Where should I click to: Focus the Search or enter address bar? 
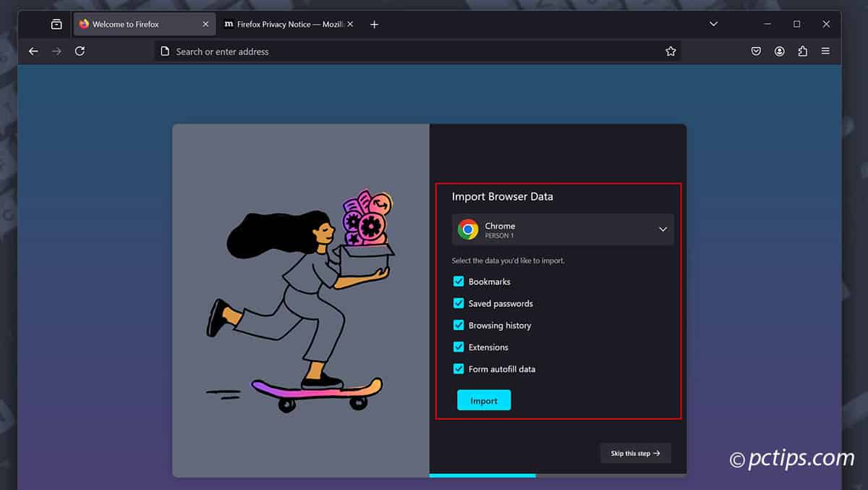coord(417,51)
